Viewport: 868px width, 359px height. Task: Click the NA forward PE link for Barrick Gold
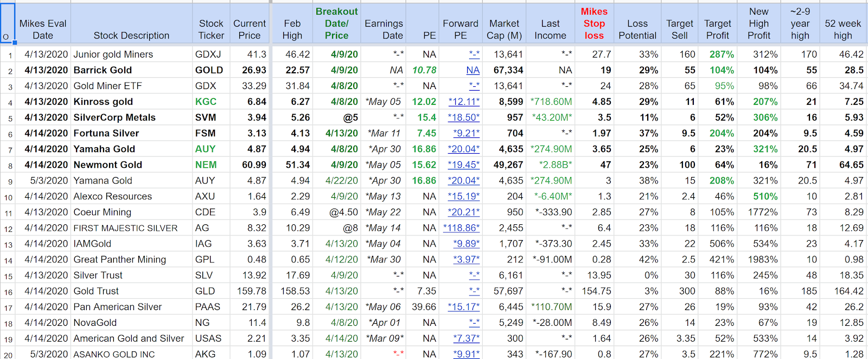click(x=473, y=70)
